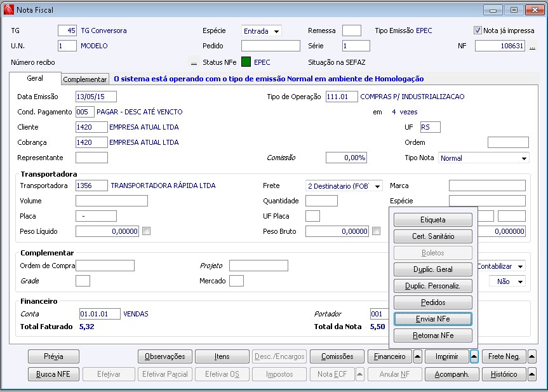Choose Retornar NFe in the popup menu
548x392 pixels.
[x=432, y=335]
